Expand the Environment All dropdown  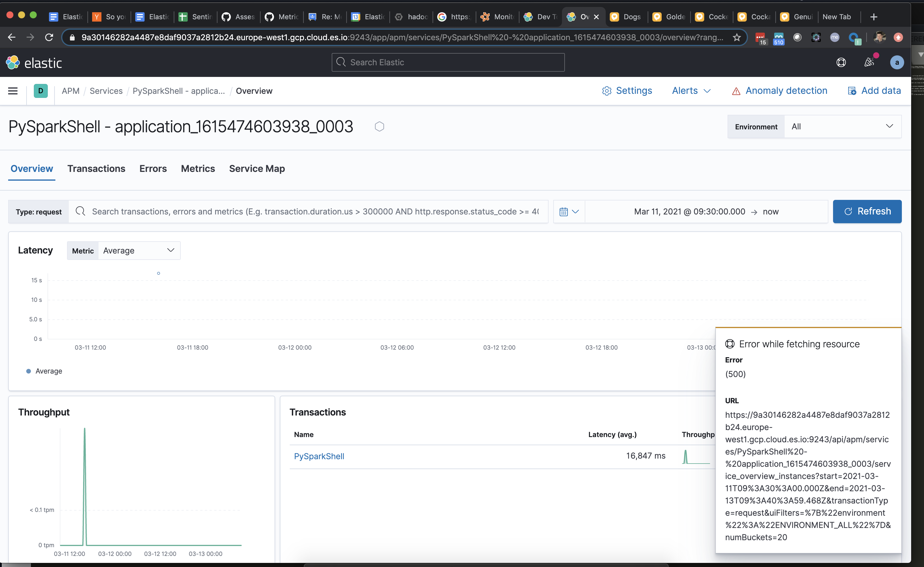point(842,127)
